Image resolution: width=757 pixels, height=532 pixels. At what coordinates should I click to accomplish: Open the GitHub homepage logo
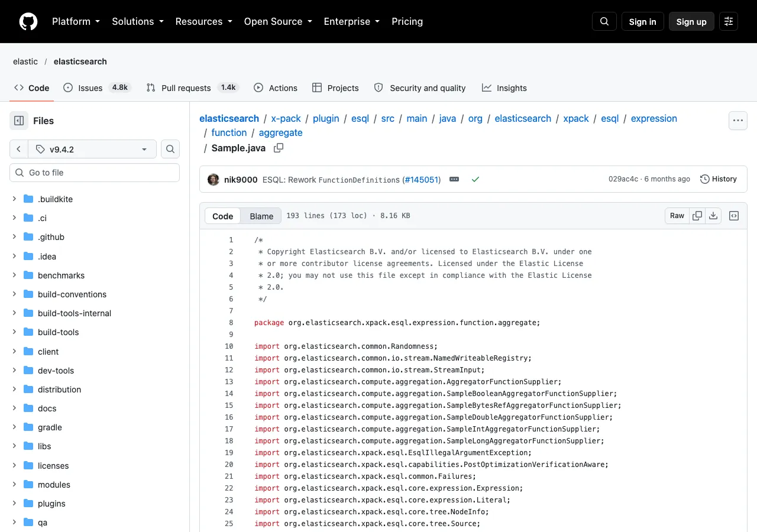[x=28, y=21]
